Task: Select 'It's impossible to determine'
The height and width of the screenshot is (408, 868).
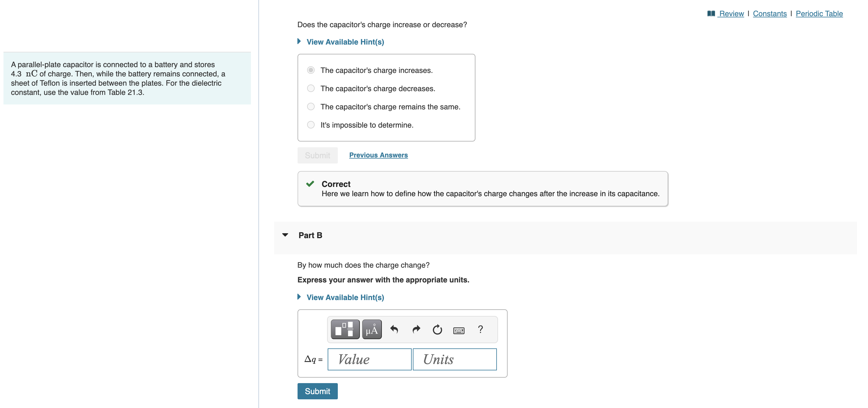Action: click(x=311, y=124)
